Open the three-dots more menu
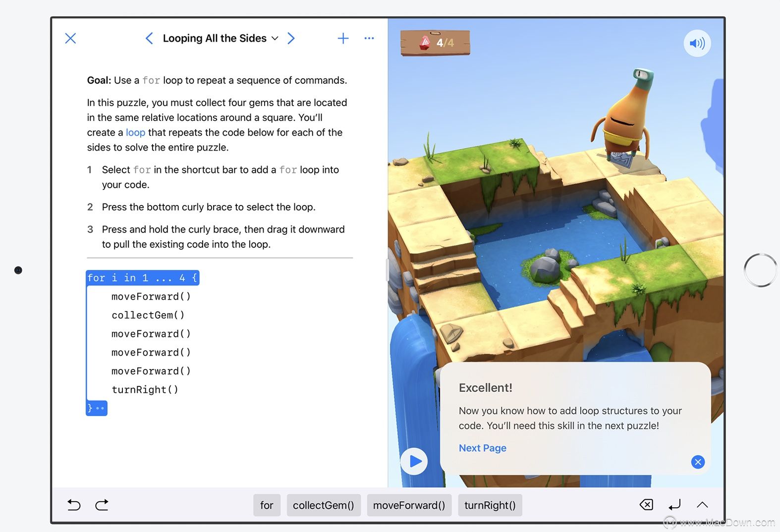This screenshot has width=780, height=532. pos(369,38)
